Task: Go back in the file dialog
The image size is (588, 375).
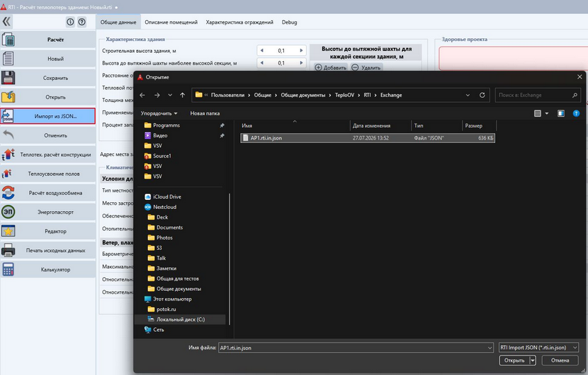Action: [x=142, y=95]
